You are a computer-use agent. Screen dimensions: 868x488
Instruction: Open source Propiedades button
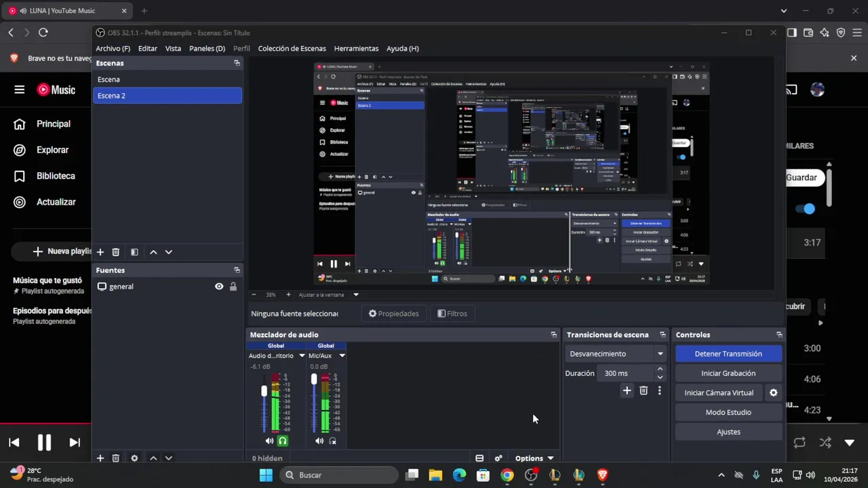tap(393, 314)
